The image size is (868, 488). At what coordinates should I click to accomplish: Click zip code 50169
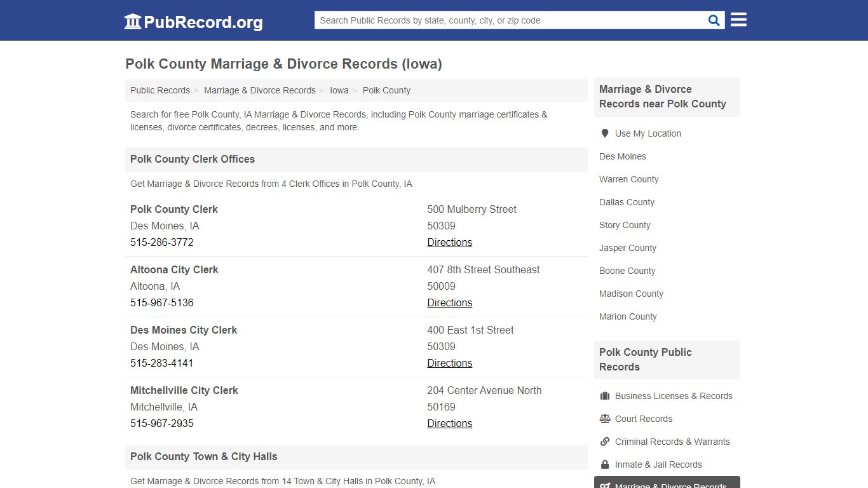[x=442, y=407]
